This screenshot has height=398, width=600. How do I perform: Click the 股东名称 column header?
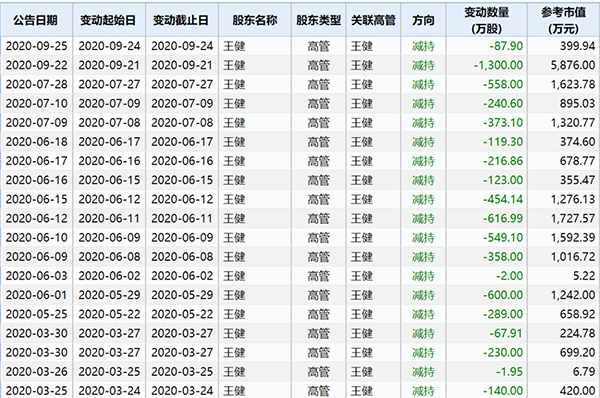point(254,20)
